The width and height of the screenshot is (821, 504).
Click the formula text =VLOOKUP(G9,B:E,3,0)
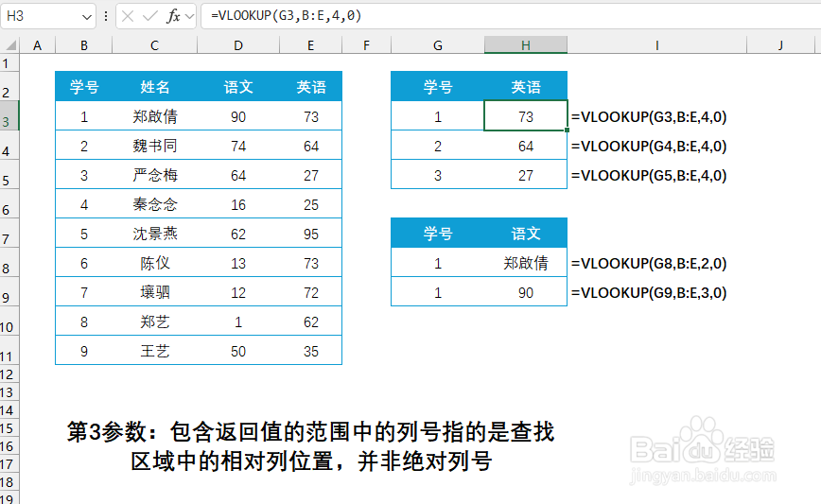click(x=649, y=292)
